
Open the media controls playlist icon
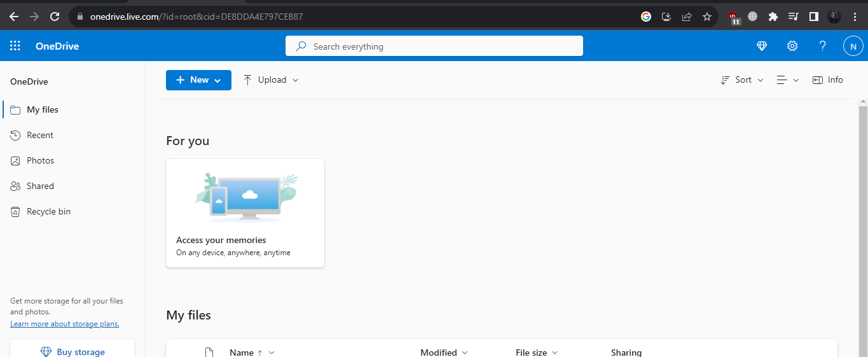793,17
